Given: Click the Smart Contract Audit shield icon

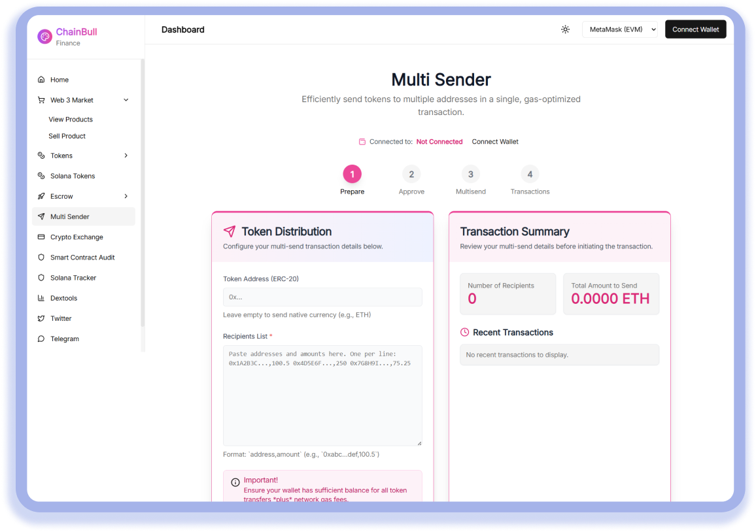Looking at the screenshot, I should pos(42,258).
